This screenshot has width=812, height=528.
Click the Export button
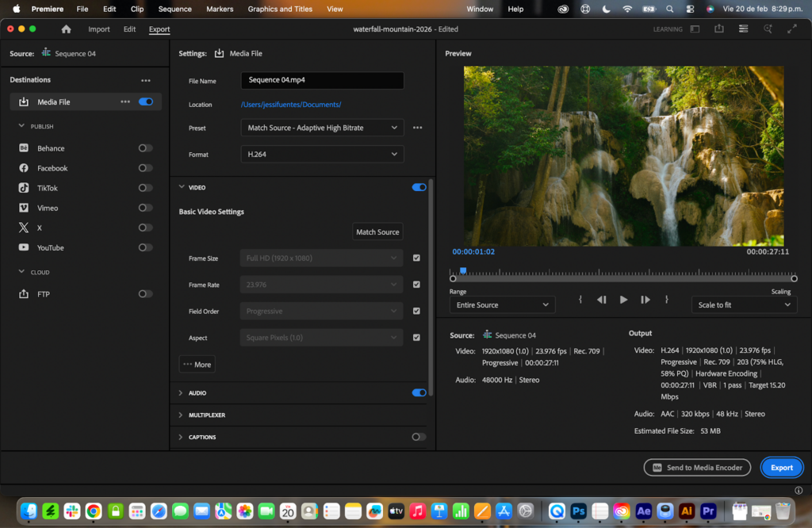782,467
